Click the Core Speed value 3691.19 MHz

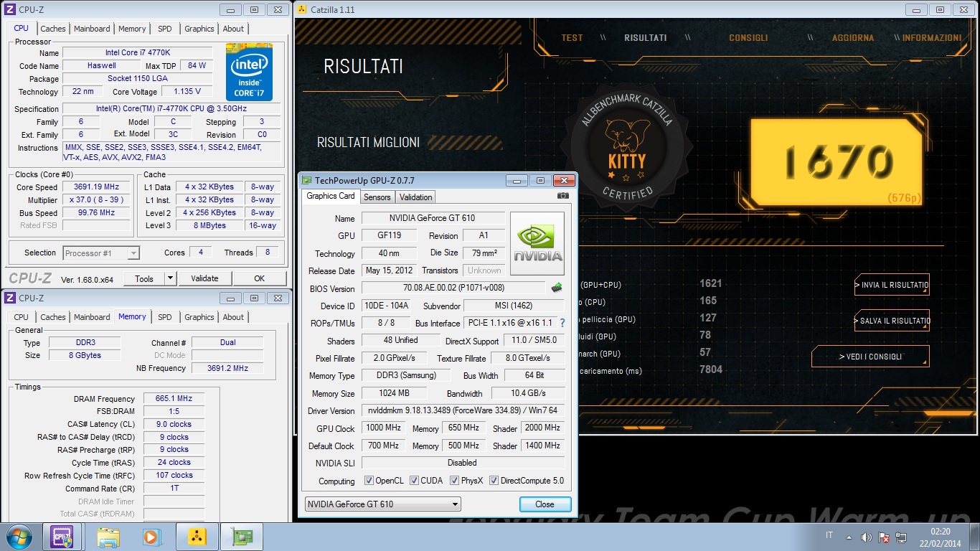(x=96, y=187)
